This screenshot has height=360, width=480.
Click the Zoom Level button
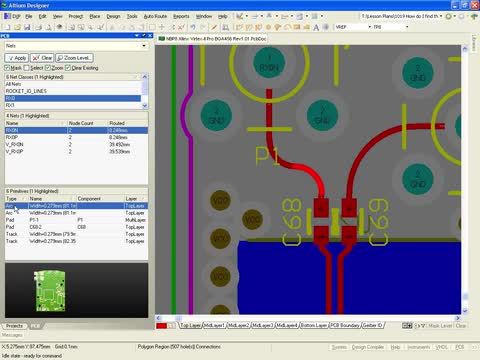coord(74,58)
